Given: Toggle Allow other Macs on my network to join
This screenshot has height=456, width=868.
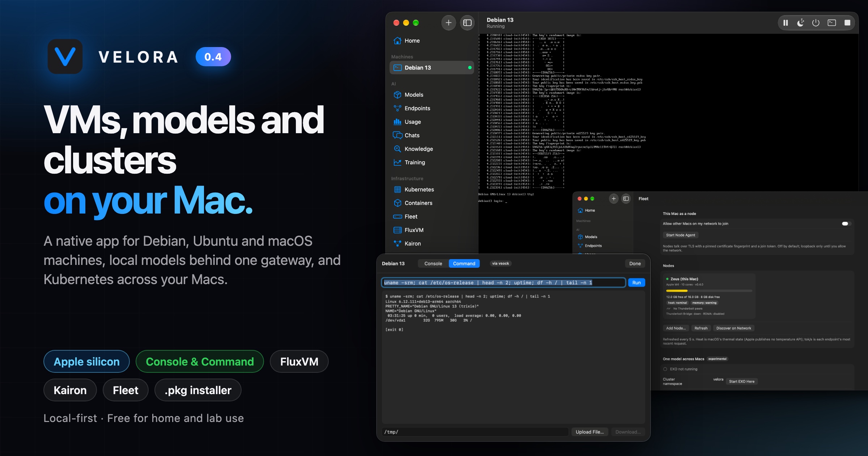Looking at the screenshot, I should coord(846,224).
